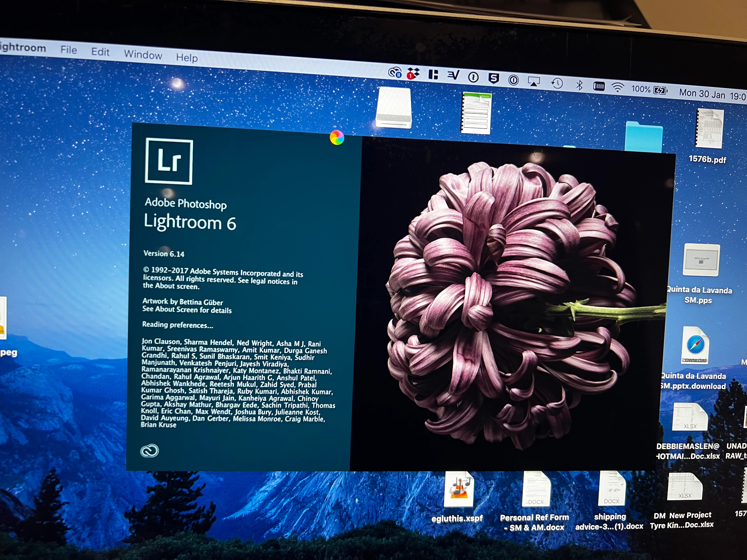Open the Edit menu
Image resolution: width=747 pixels, height=560 pixels.
(100, 52)
